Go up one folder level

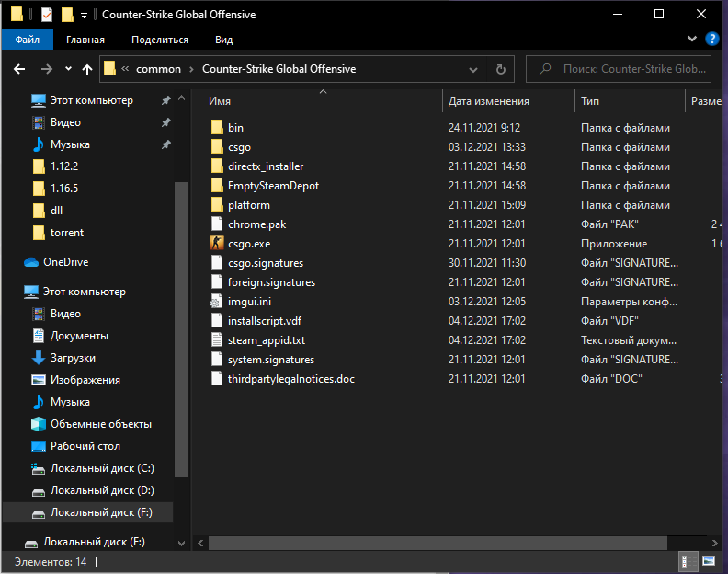[86, 69]
